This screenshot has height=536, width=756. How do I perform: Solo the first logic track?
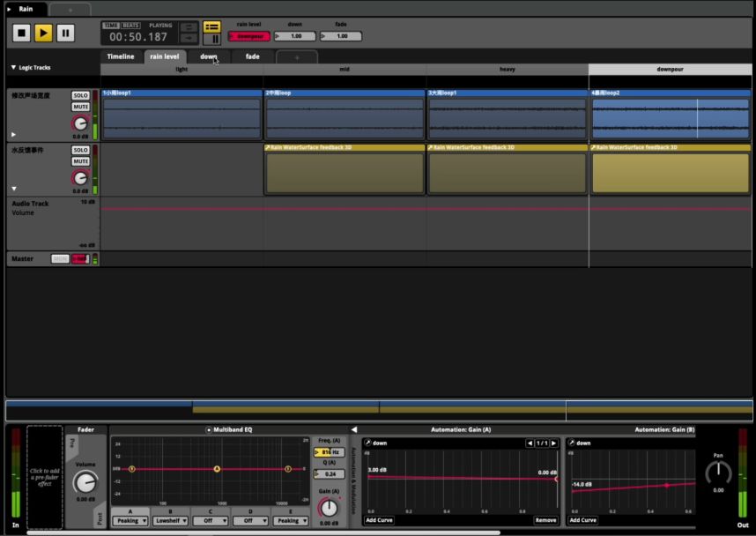[80, 95]
